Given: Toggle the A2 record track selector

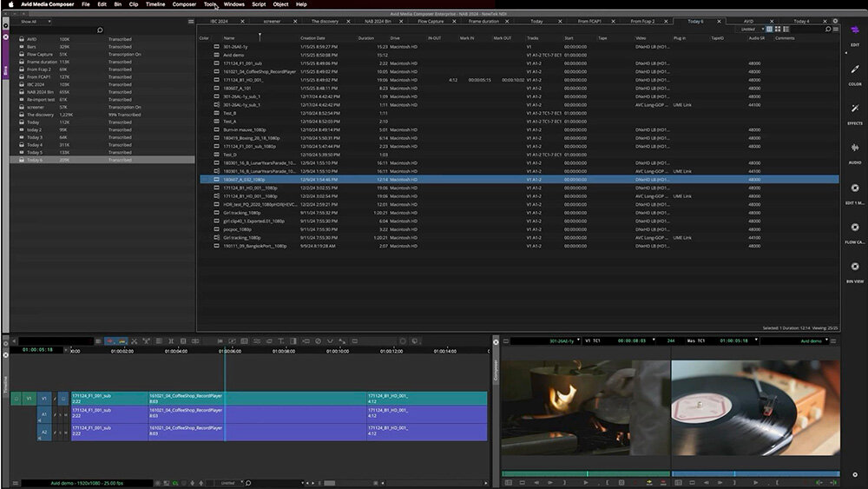Looking at the screenshot, I should tap(44, 432).
